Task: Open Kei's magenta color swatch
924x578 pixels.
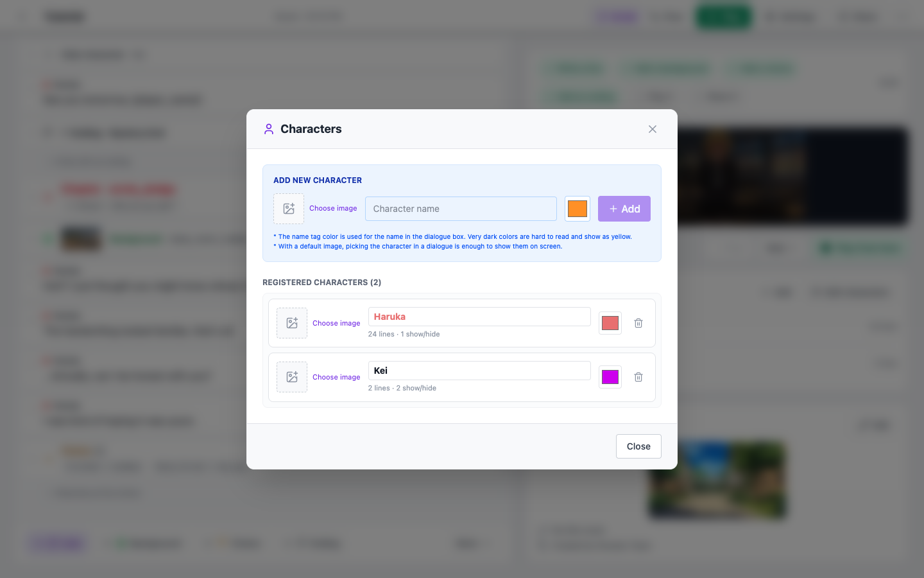Action: coord(610,377)
